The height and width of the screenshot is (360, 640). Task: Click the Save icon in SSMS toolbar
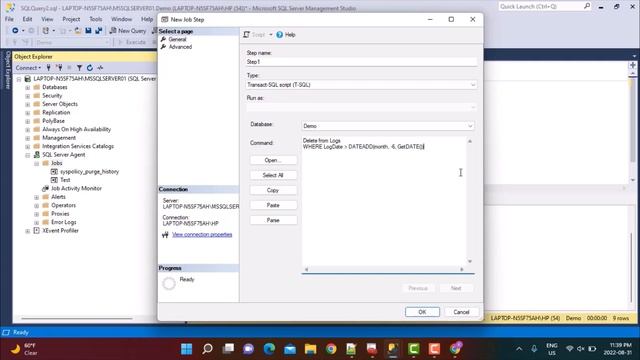pyautogui.click(x=88, y=31)
